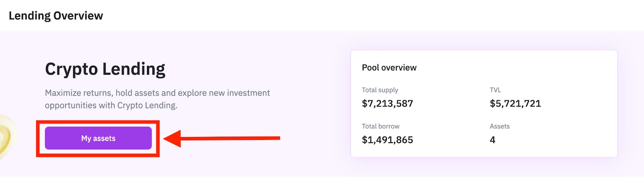Click the Assets label in pool overview

[x=500, y=126]
